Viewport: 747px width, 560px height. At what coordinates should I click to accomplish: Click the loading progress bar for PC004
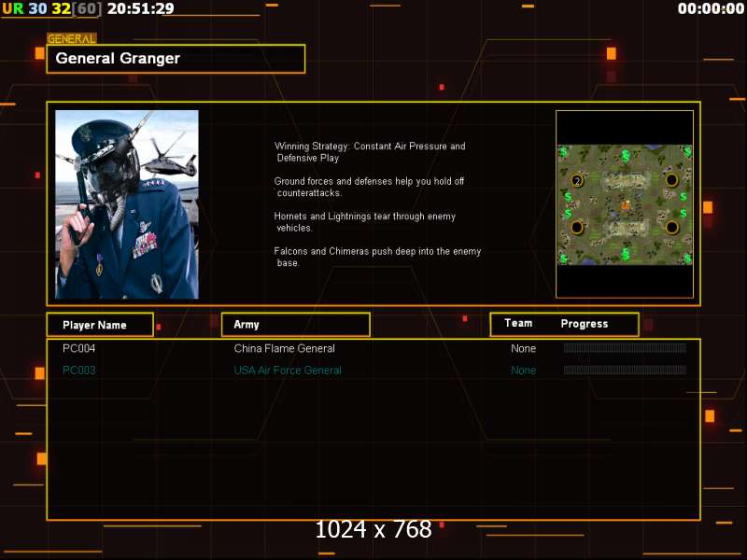(x=625, y=348)
